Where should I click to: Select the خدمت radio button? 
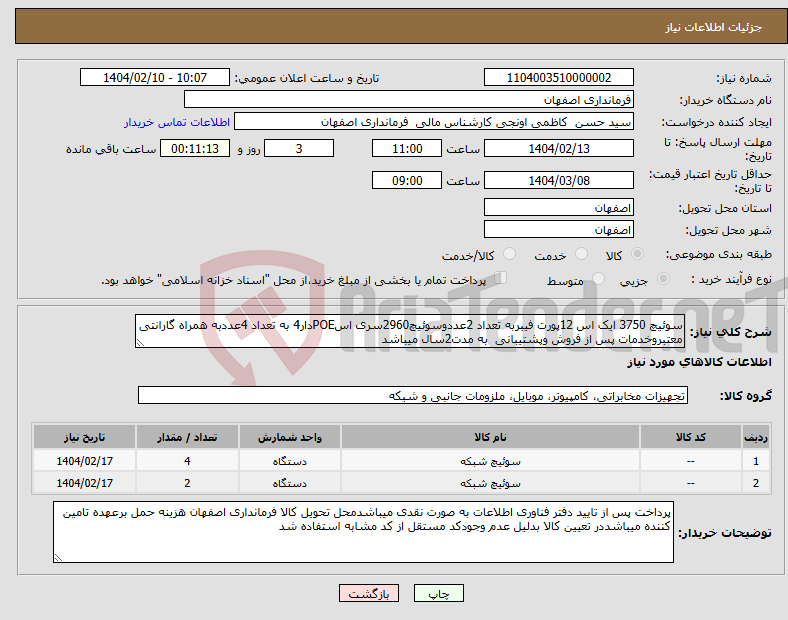point(581,254)
